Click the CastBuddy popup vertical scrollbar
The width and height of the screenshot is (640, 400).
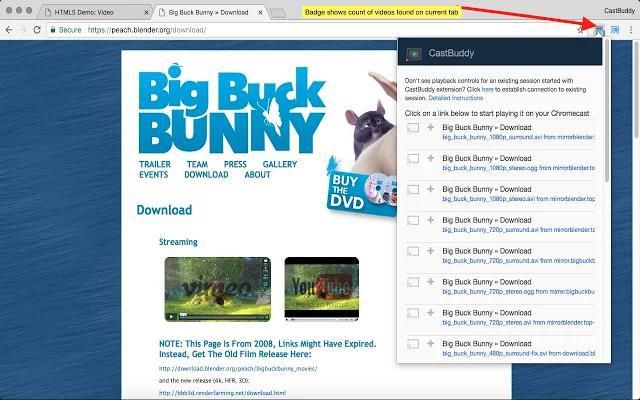(607, 110)
